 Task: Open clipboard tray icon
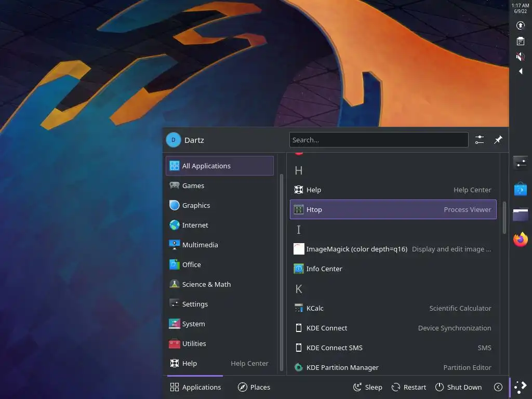[x=520, y=41]
